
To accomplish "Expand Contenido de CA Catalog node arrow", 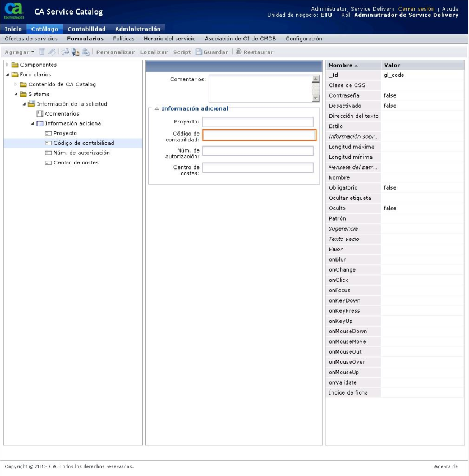I will tap(16, 84).
